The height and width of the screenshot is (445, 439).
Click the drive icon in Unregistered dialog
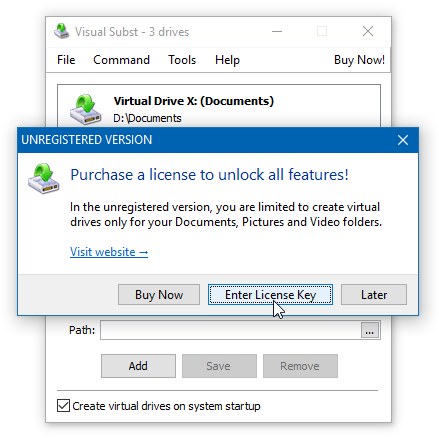coord(44,178)
